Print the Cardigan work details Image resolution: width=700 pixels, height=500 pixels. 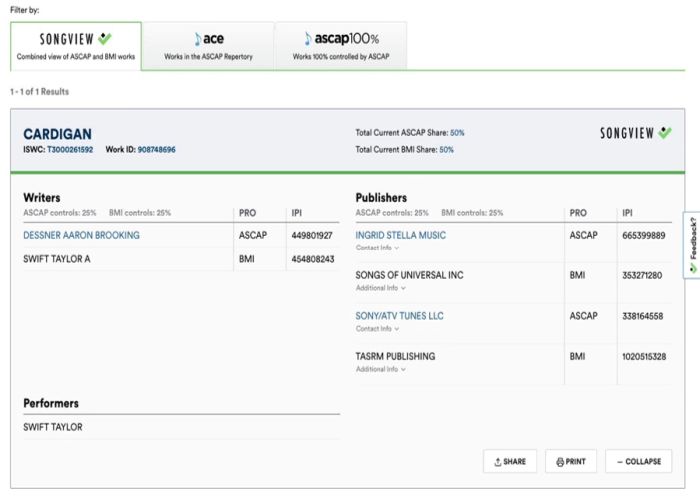(x=570, y=461)
